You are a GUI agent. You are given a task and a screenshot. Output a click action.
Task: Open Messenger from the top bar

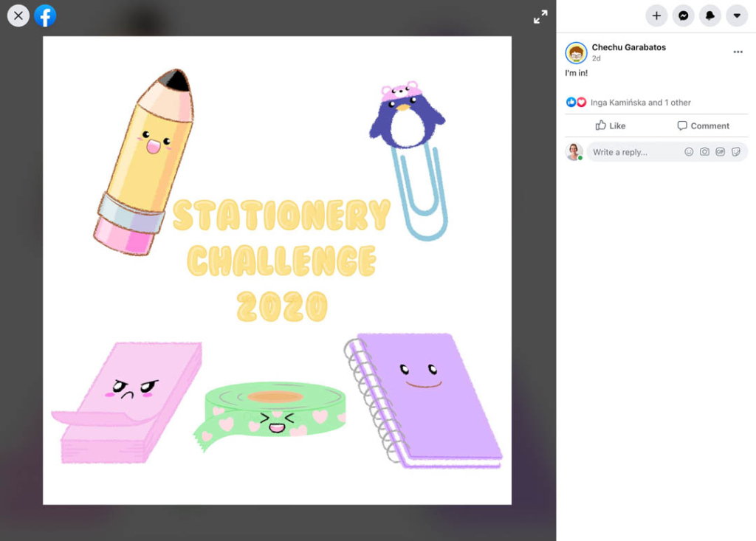point(683,15)
